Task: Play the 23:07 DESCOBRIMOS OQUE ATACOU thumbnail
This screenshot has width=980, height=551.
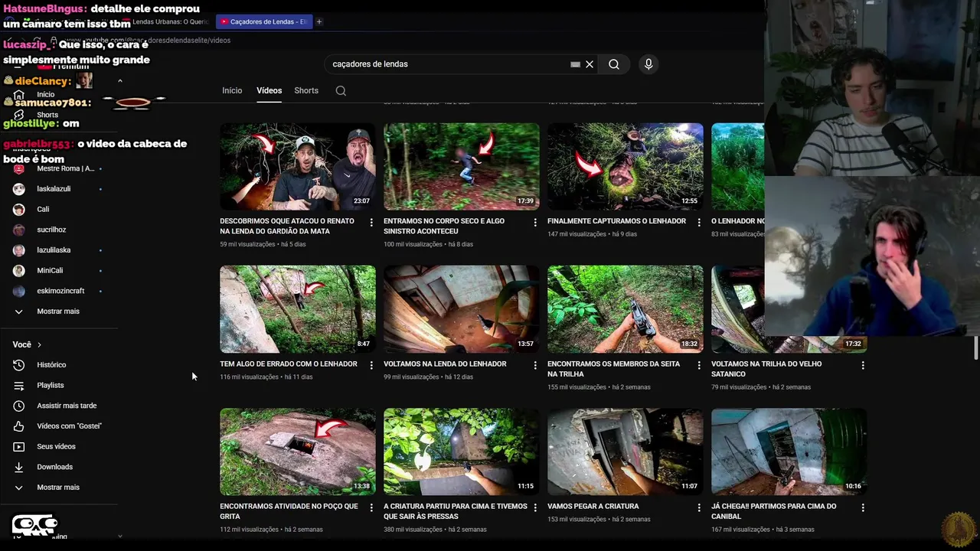Action: [x=298, y=166]
